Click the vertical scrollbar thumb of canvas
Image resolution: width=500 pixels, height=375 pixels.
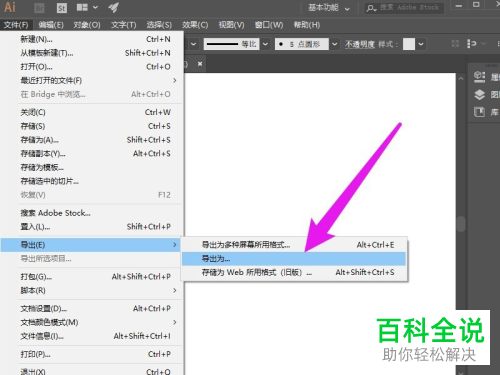pyautogui.click(x=461, y=224)
